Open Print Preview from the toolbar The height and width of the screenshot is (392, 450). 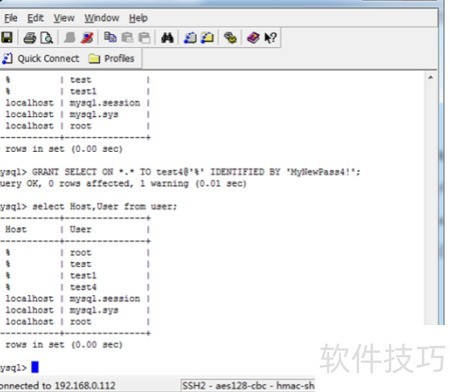coord(47,38)
